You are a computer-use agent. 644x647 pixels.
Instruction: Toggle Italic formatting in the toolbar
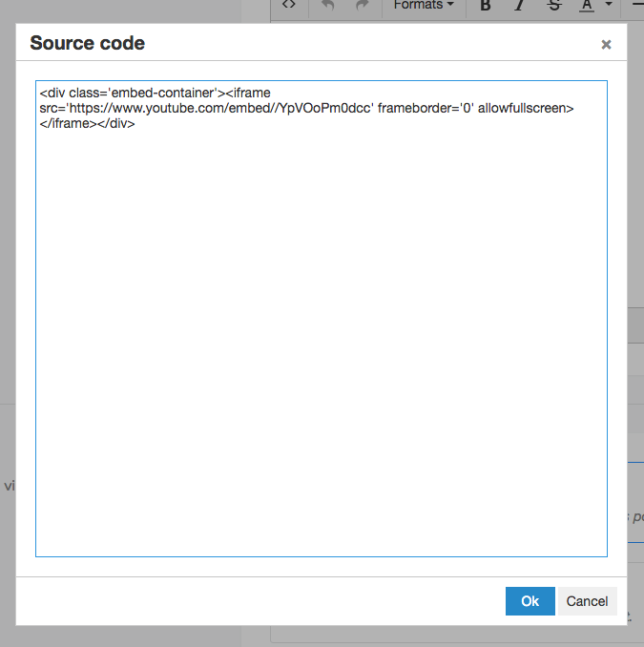tap(520, 6)
